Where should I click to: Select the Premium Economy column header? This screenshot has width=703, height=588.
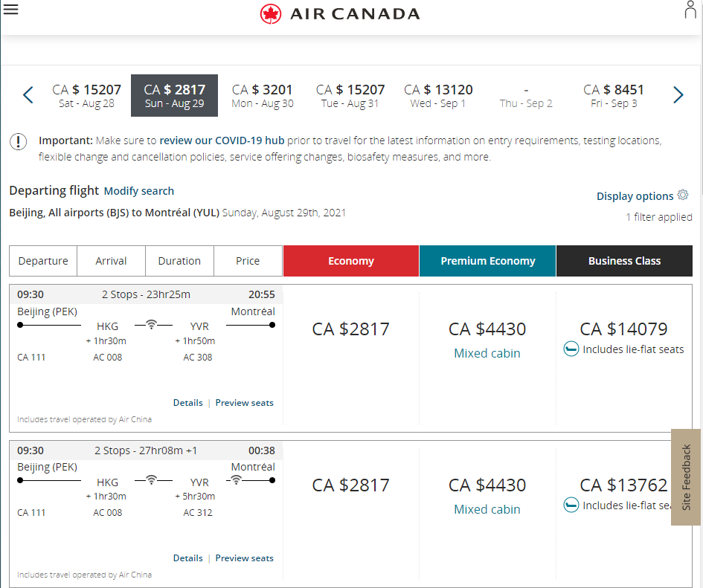point(487,261)
